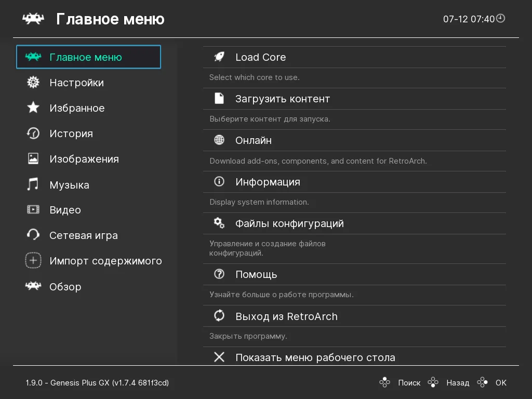Click the document icon for Загрузить контент
Image resolution: width=532 pixels, height=399 pixels.
pyautogui.click(x=219, y=99)
